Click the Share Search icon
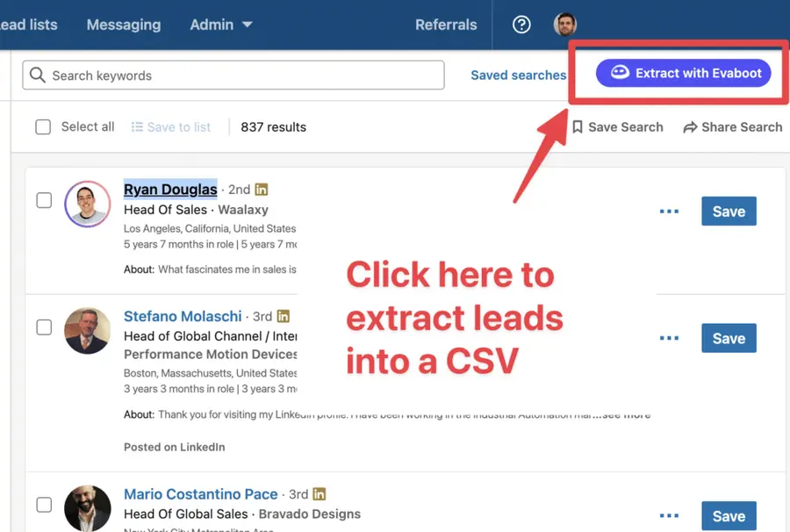Viewport: 790px width, 532px height. point(689,126)
